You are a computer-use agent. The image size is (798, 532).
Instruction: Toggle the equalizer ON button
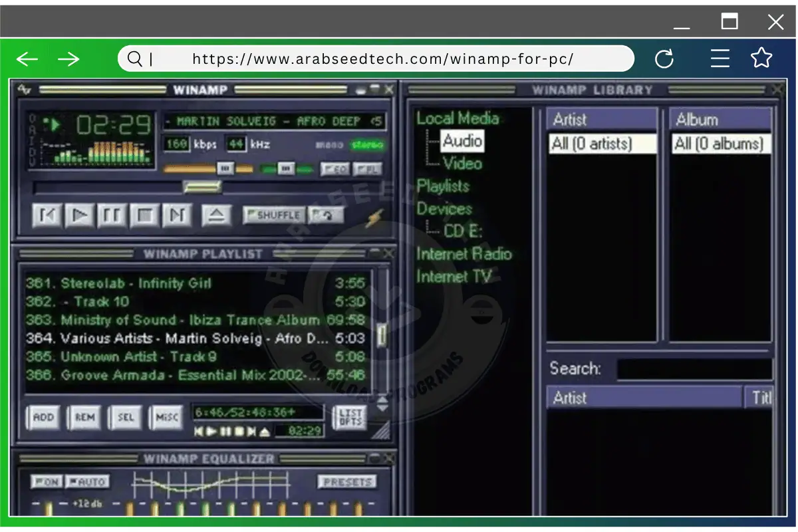coord(46,481)
